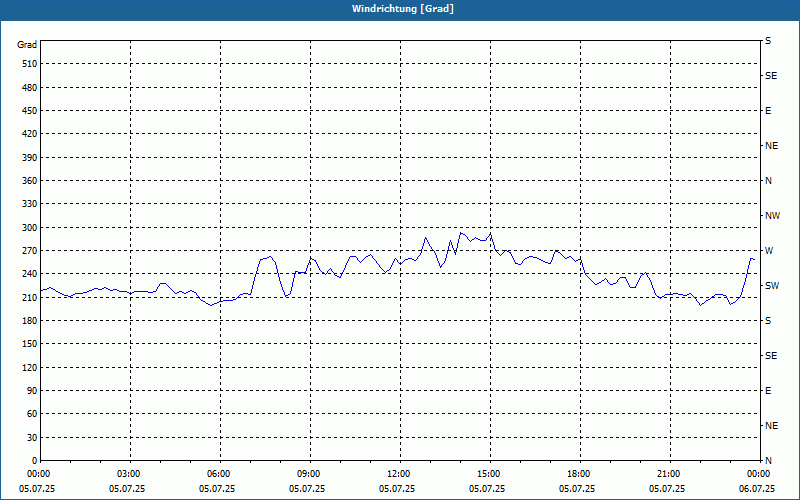This screenshot has height=500, width=800.
Task: Select the 330 degree axis label
Action: point(30,204)
